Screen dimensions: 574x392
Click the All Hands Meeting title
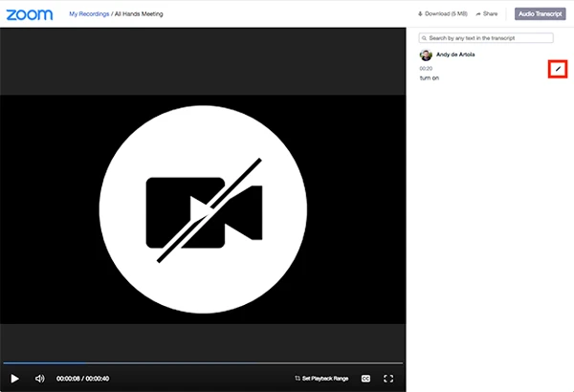pos(141,14)
